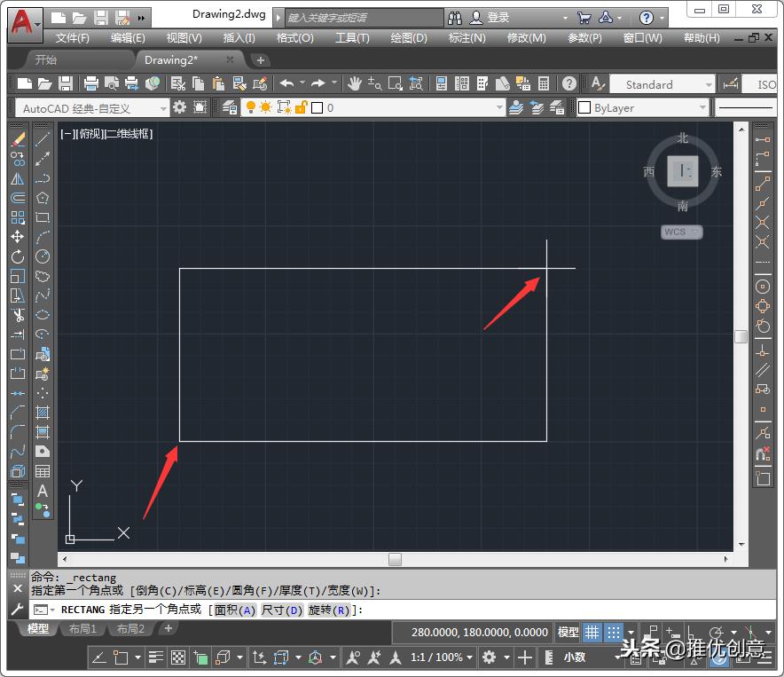This screenshot has height=677, width=784.
Task: Toggle snap mode in the status bar
Action: click(613, 632)
